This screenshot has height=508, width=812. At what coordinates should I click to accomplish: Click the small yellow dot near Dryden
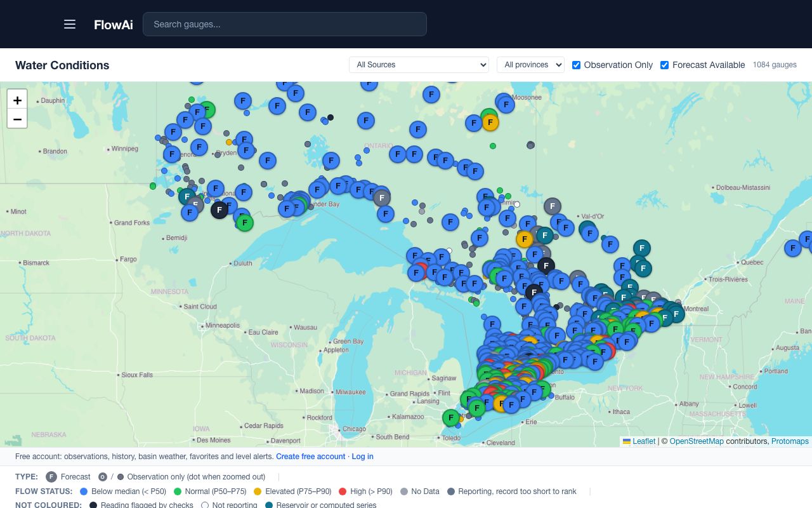(229, 142)
